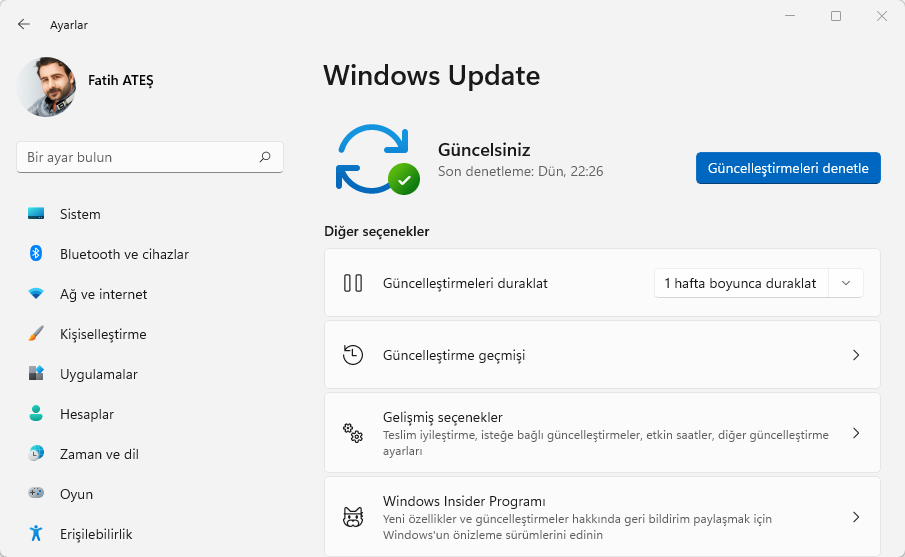Click the Erişilebilirlik accessibility icon
The image size is (905, 557).
(x=36, y=533)
